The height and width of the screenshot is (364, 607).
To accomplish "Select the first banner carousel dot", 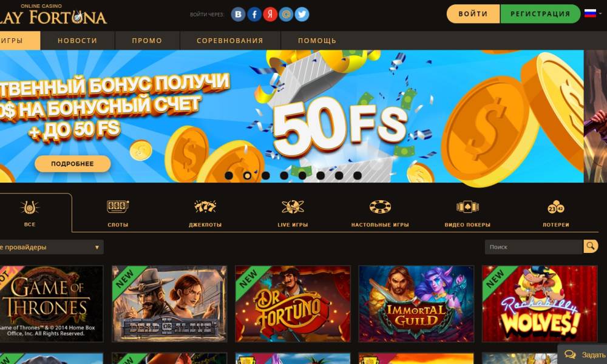I will 229,175.
